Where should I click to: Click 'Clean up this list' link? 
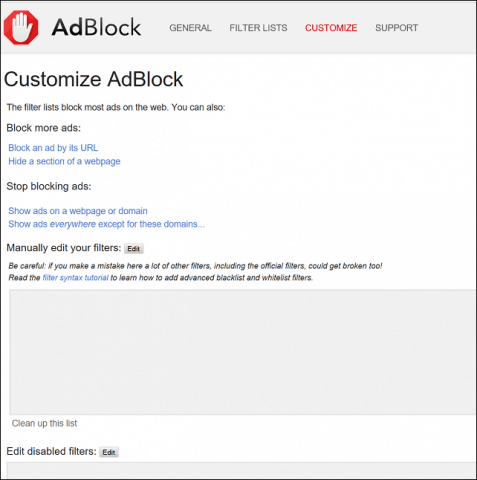click(44, 423)
